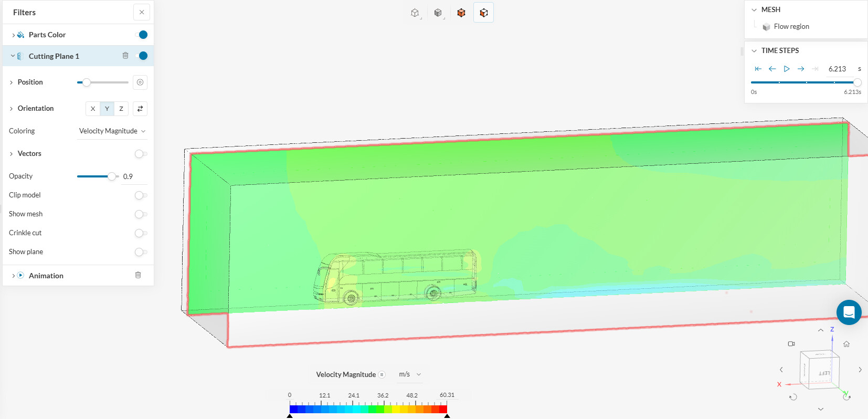Click the Position slider handle

[87, 82]
